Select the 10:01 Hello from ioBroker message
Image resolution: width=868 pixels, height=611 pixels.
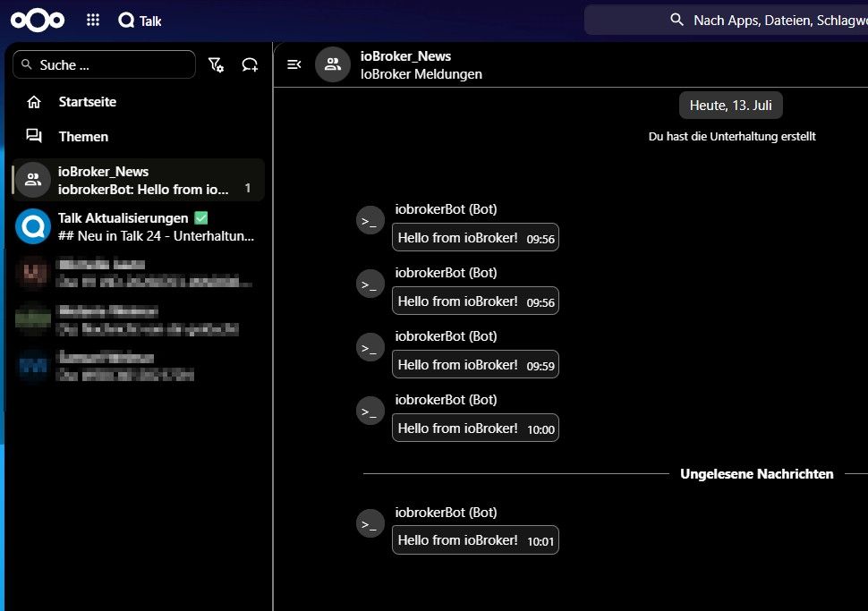(475, 540)
